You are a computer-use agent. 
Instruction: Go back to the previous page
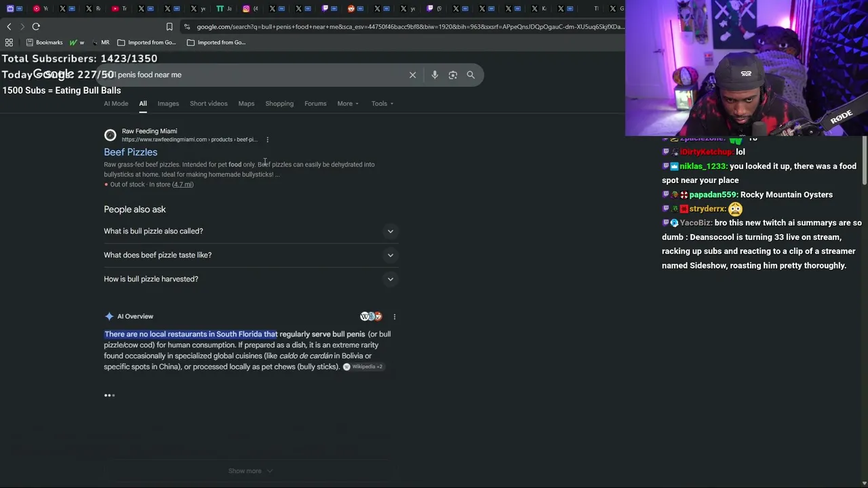point(9,26)
